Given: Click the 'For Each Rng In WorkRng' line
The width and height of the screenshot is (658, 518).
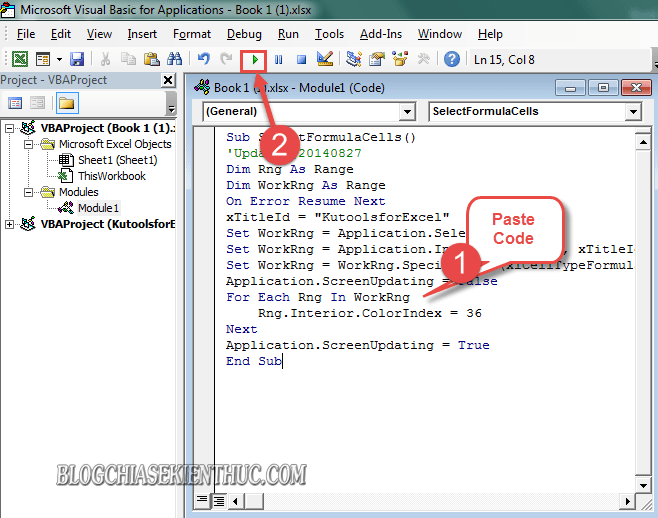Looking at the screenshot, I should 318,297.
